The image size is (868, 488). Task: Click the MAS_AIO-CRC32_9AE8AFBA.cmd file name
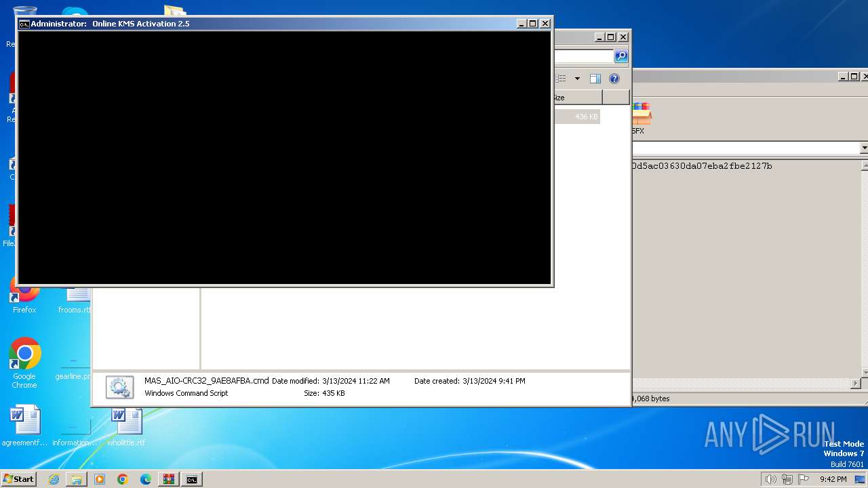click(206, 381)
